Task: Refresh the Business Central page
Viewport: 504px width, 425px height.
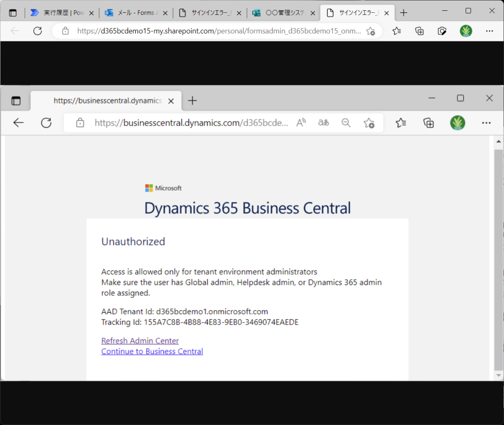Action: pos(46,123)
